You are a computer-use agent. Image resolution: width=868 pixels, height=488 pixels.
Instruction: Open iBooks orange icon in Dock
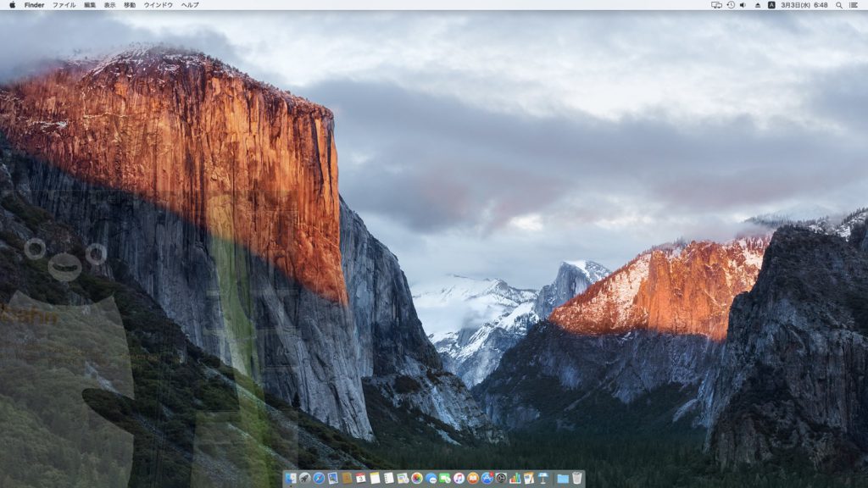click(473, 478)
